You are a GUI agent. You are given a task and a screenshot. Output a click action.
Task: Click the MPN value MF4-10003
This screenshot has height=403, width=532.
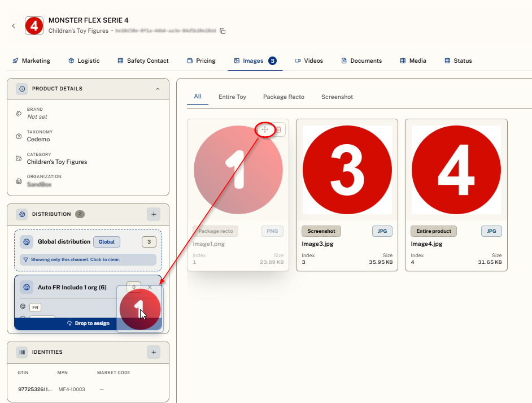click(72, 389)
